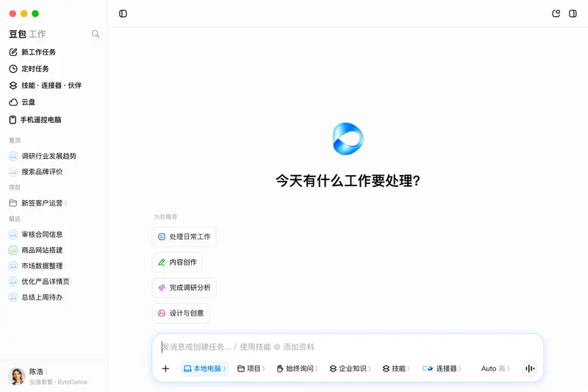Click the folder icon beside 新签客户运营

coord(13,203)
